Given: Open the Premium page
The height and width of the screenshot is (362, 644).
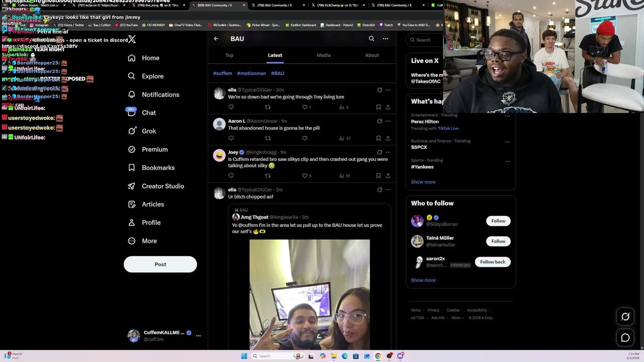Looking at the screenshot, I should click(147, 149).
